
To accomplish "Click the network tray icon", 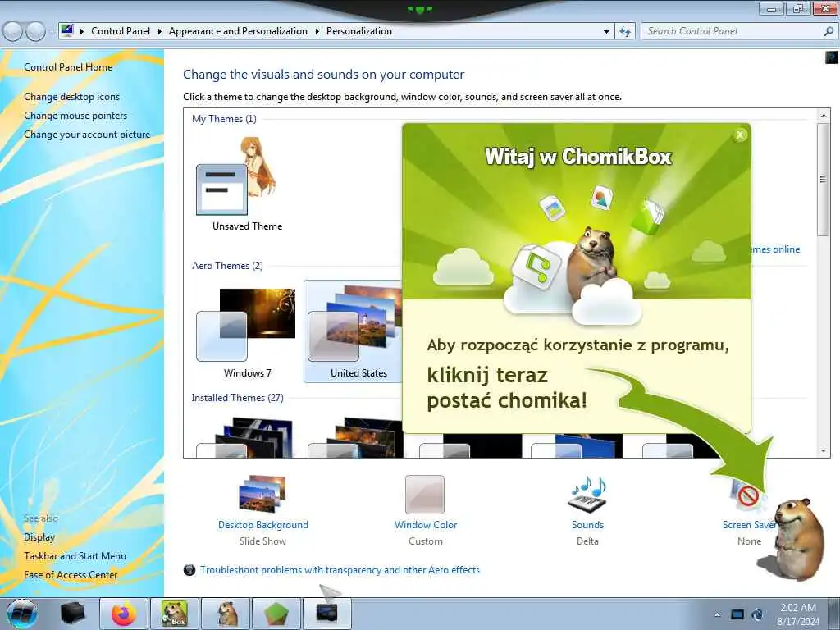I will [x=737, y=614].
